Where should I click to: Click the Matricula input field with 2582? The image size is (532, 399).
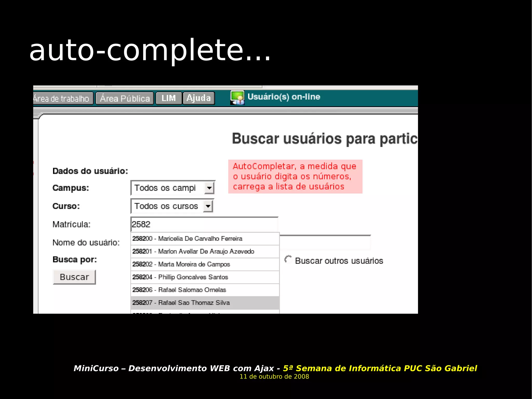tap(204, 224)
